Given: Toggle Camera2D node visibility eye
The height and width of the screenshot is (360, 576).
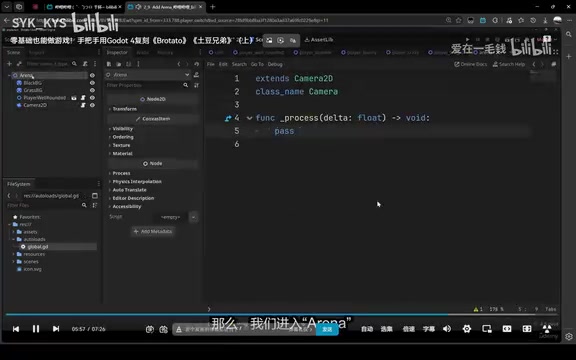Looking at the screenshot, I should click(x=92, y=105).
